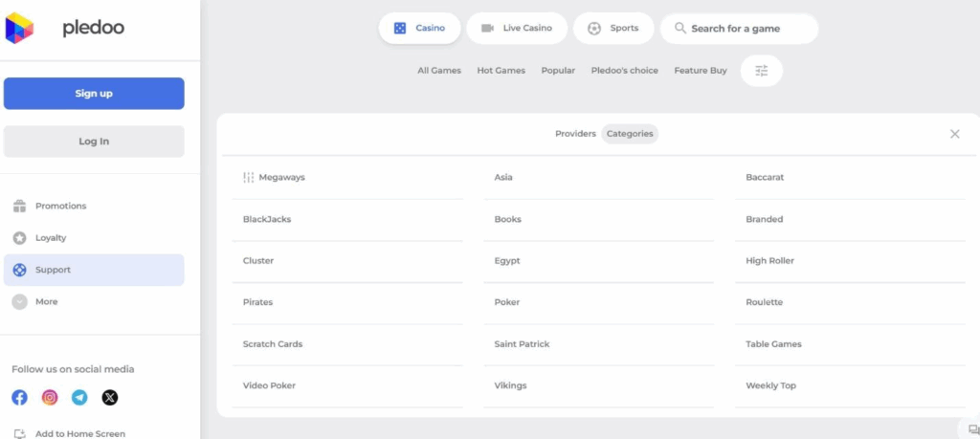
Task: Click the Sign up button
Action: pyautogui.click(x=94, y=94)
